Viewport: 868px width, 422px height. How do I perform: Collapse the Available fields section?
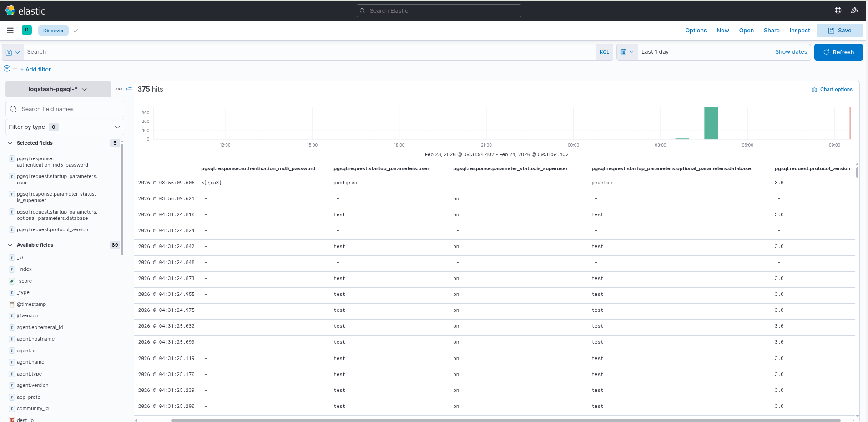[10, 245]
